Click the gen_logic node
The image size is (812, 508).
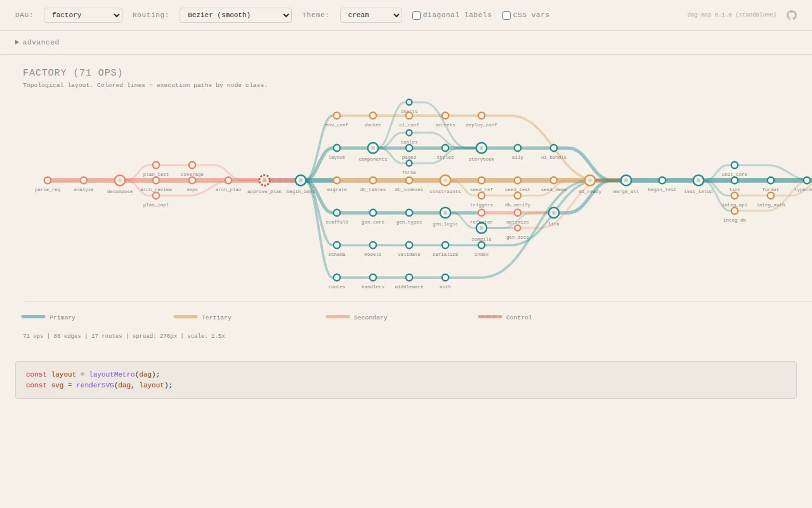(x=445, y=213)
